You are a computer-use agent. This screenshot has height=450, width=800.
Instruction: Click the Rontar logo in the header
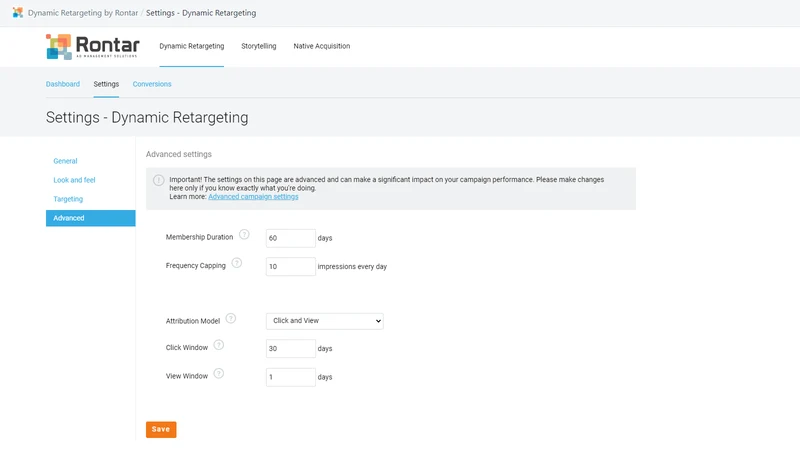tap(93, 46)
